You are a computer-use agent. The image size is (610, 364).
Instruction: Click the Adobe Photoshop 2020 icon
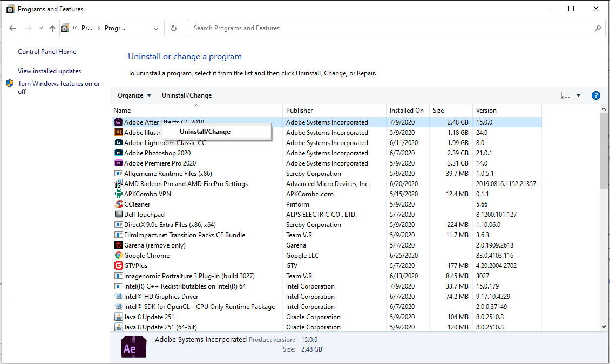tap(119, 153)
